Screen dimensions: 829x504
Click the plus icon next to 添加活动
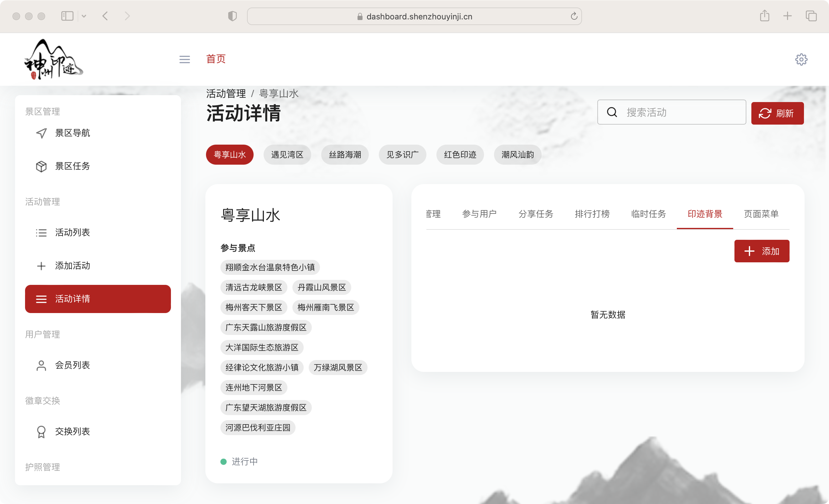point(41,266)
